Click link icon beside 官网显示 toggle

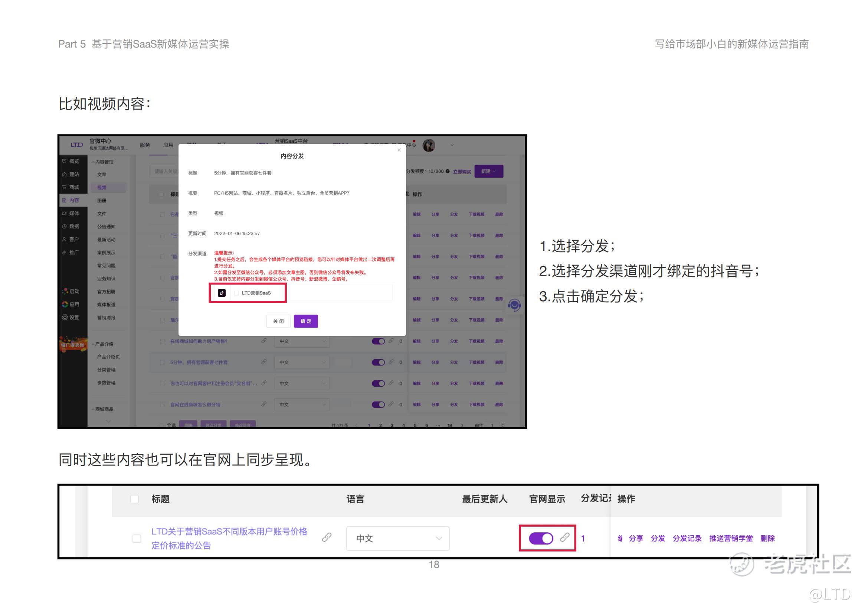(x=565, y=537)
